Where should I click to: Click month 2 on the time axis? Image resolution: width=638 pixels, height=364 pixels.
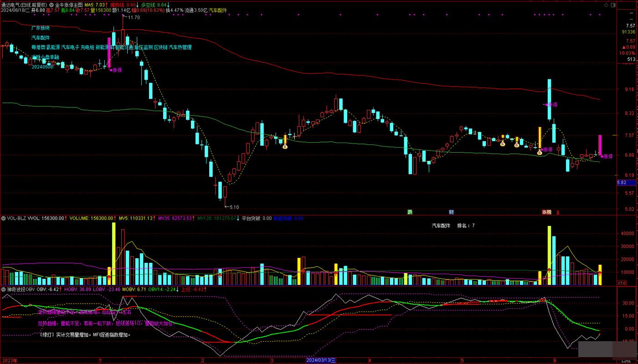pos(203,360)
